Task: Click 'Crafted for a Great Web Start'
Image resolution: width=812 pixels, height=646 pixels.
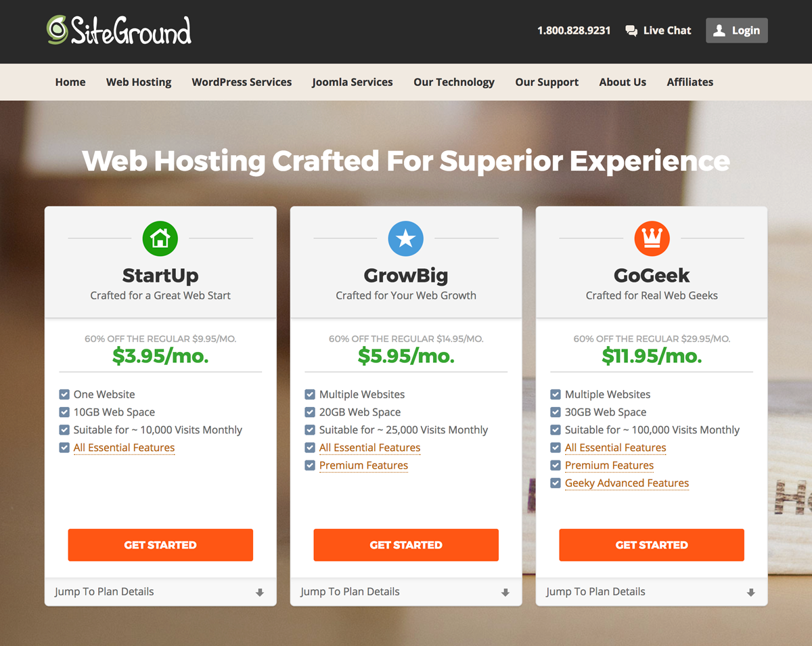Action: point(160,295)
